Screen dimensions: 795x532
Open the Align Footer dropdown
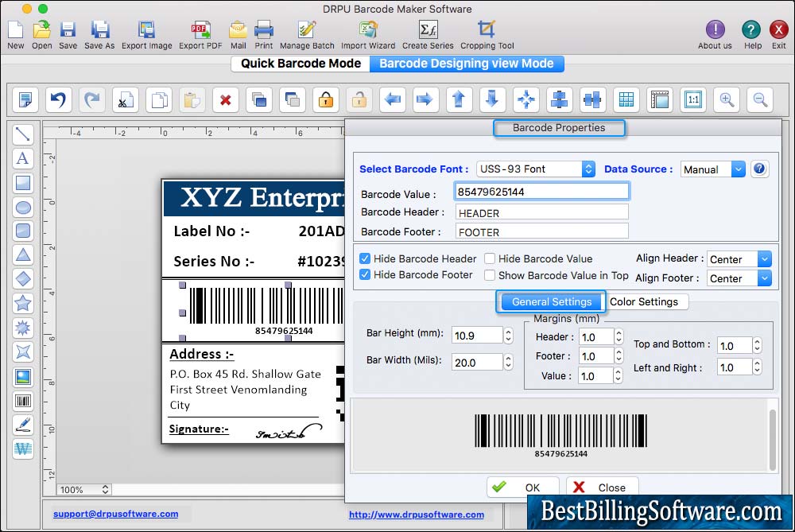[739, 278]
